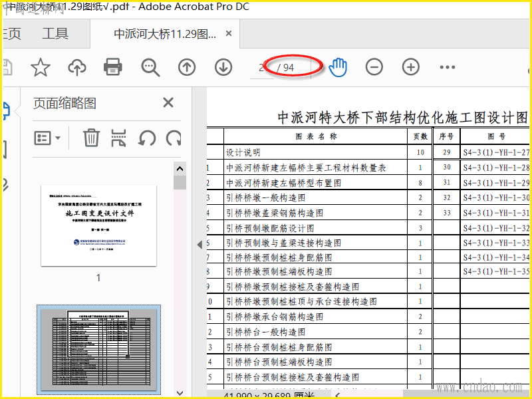Collapse navigation pane with the left triangle

point(199,244)
